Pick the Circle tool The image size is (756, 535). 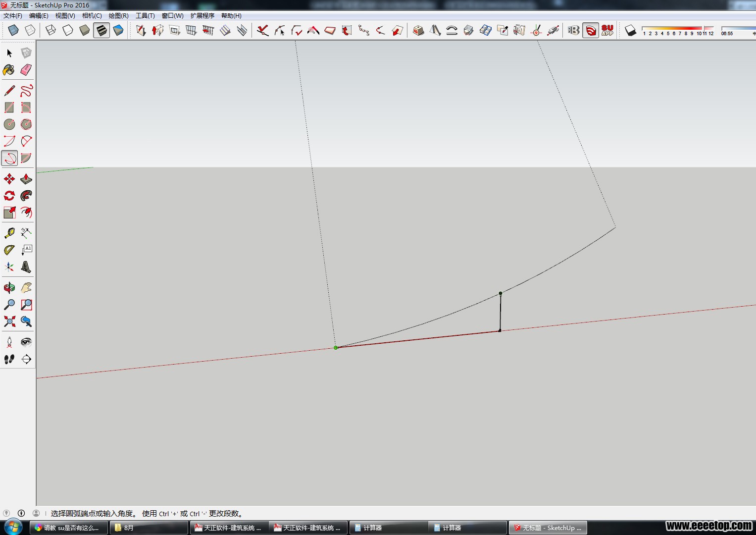tap(9, 124)
